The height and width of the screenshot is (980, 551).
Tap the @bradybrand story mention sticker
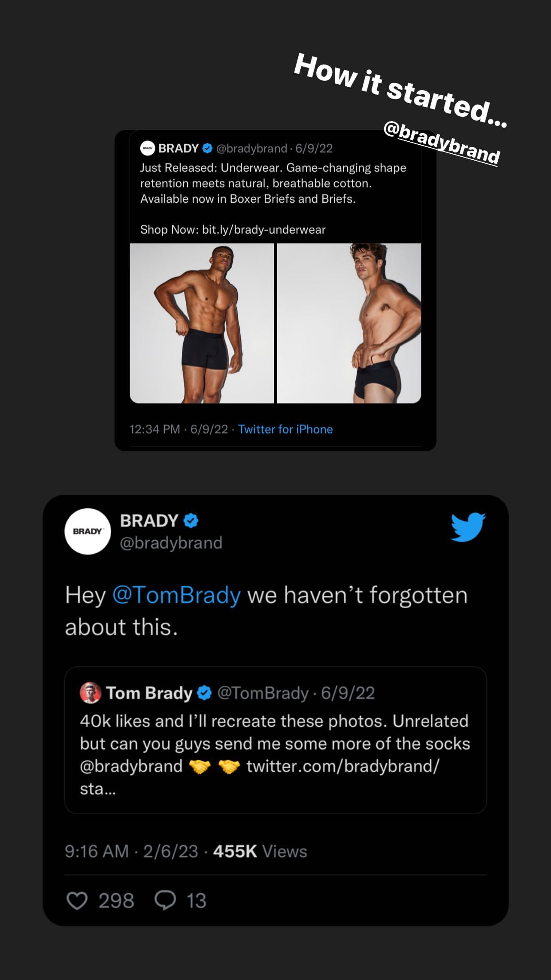[x=441, y=142]
